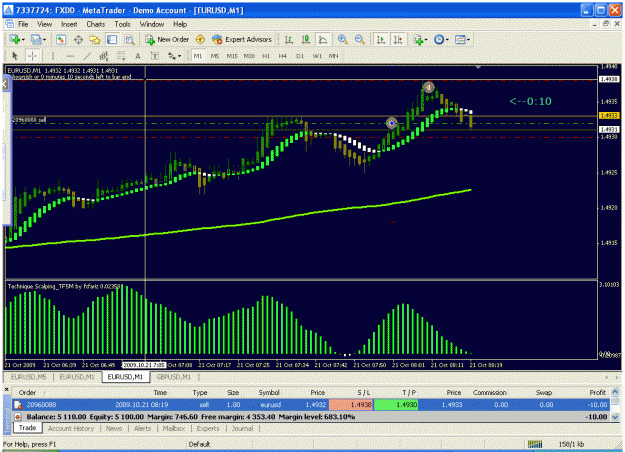
Task: Open the Mailbox terminal tab
Action: click(174, 428)
